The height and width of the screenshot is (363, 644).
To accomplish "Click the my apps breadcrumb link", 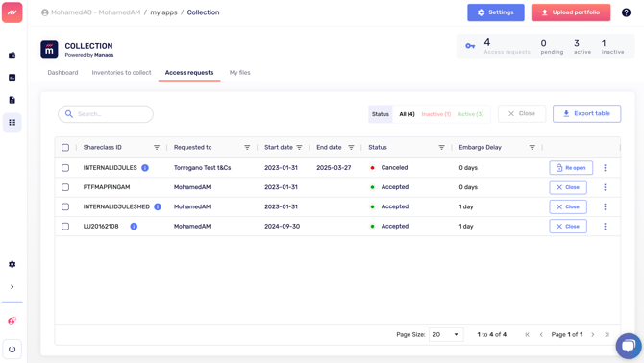I will pos(163,12).
